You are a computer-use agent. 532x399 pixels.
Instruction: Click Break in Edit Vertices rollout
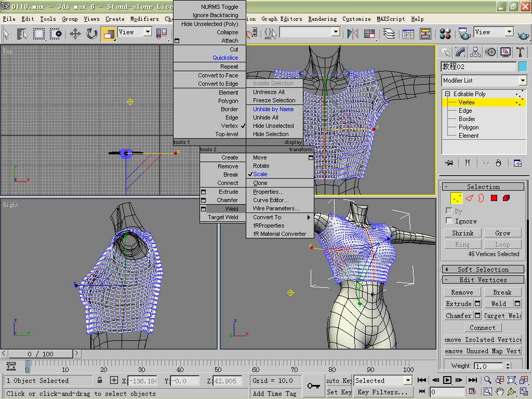502,292
